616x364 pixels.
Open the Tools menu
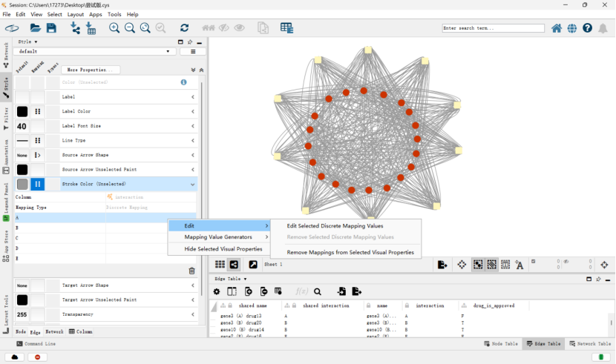click(x=114, y=14)
